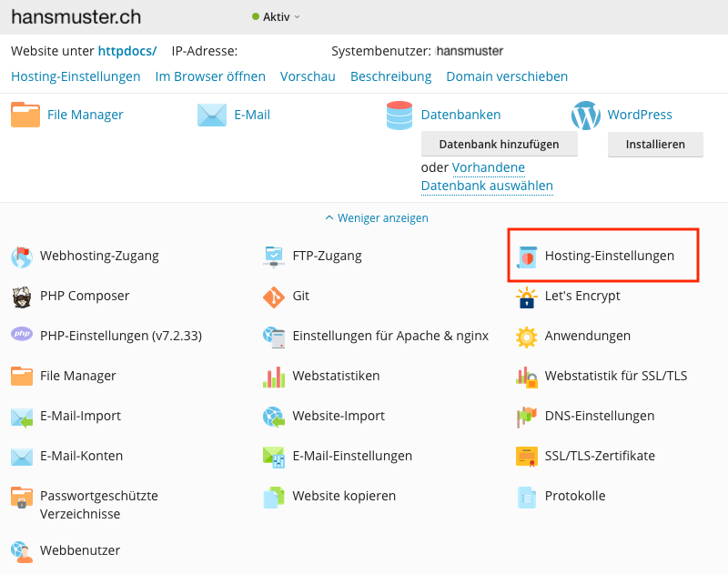Open Domain verschieben in the top links
The height and width of the screenshot is (574, 728).
(507, 76)
